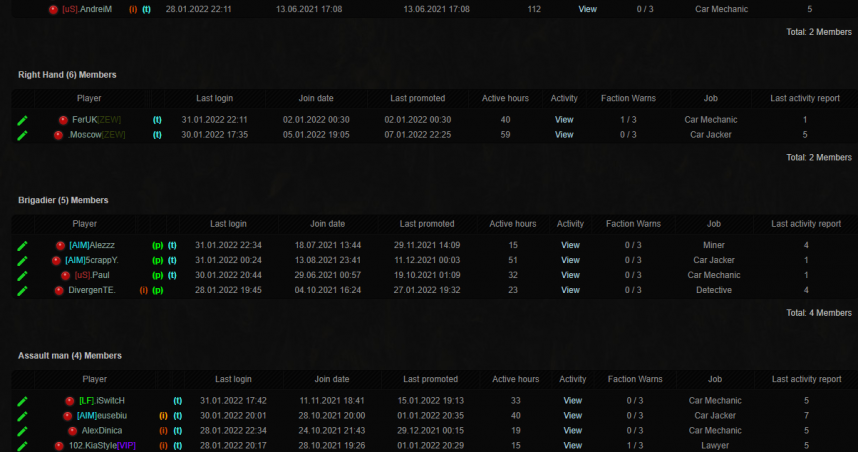858x452 pixels.
Task: Click the orange (i) badge for [uS].AndreiM
Action: coord(133,9)
